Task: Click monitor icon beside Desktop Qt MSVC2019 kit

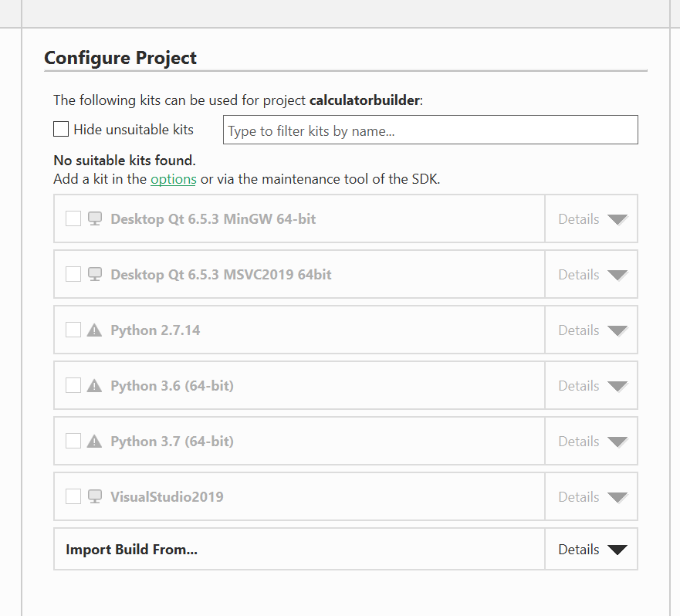Action: click(95, 274)
